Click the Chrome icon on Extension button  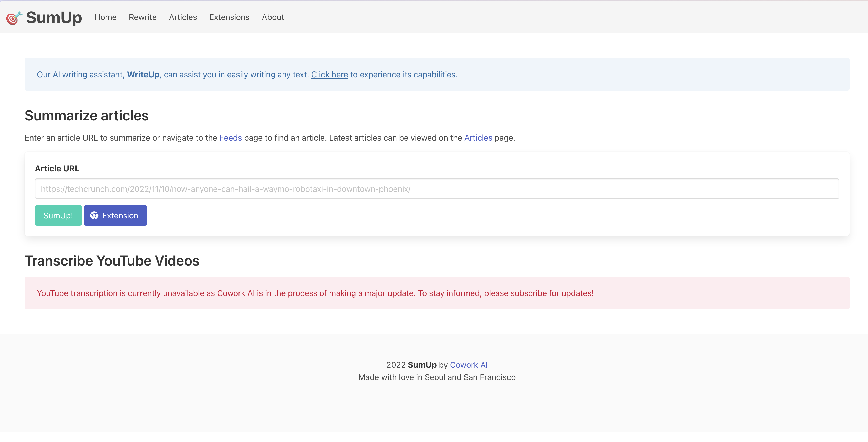(94, 215)
